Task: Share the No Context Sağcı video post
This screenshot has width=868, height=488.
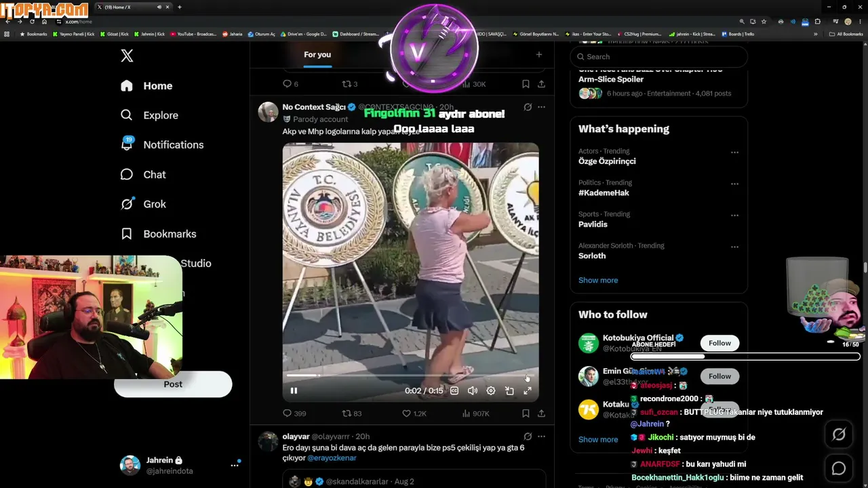Action: click(541, 413)
